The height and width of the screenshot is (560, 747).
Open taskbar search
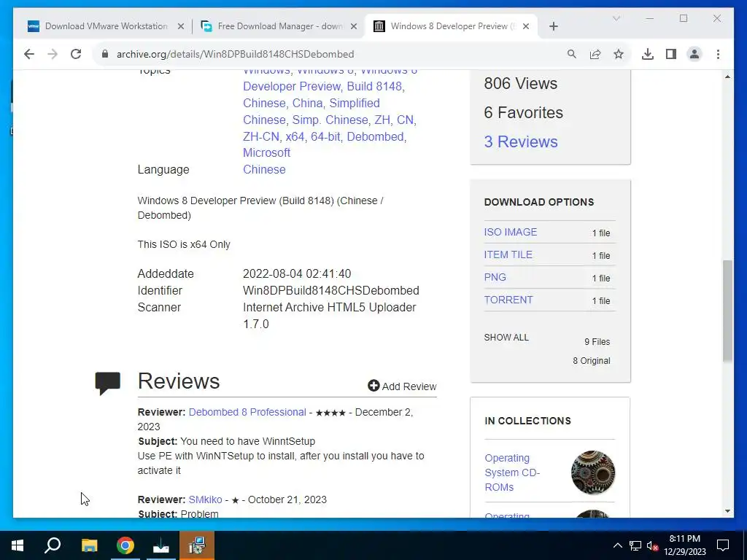tap(53, 545)
